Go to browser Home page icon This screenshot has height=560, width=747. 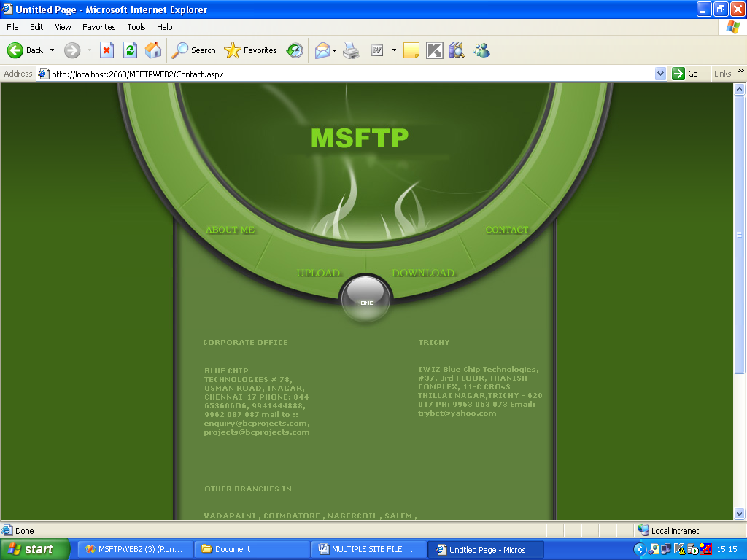(153, 50)
